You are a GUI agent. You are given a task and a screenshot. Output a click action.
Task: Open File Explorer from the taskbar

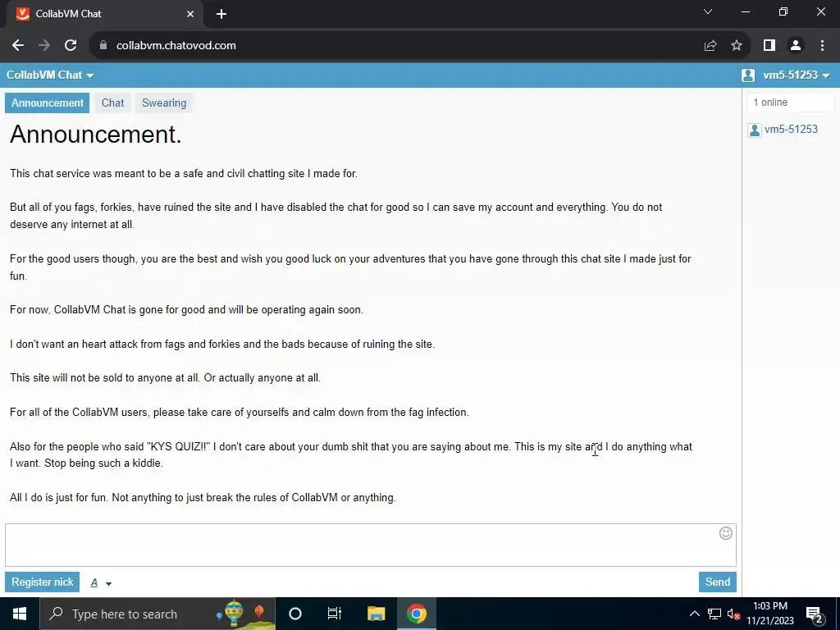(376, 614)
